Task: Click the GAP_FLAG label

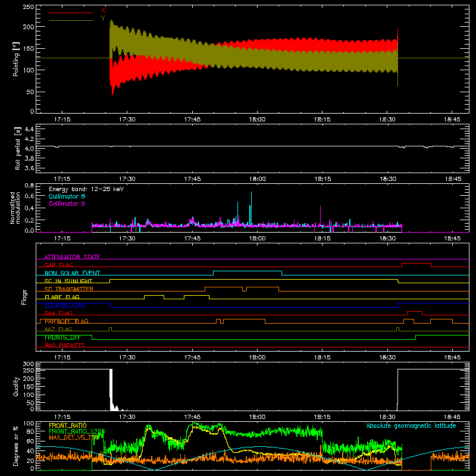Action: pyautogui.click(x=58, y=265)
